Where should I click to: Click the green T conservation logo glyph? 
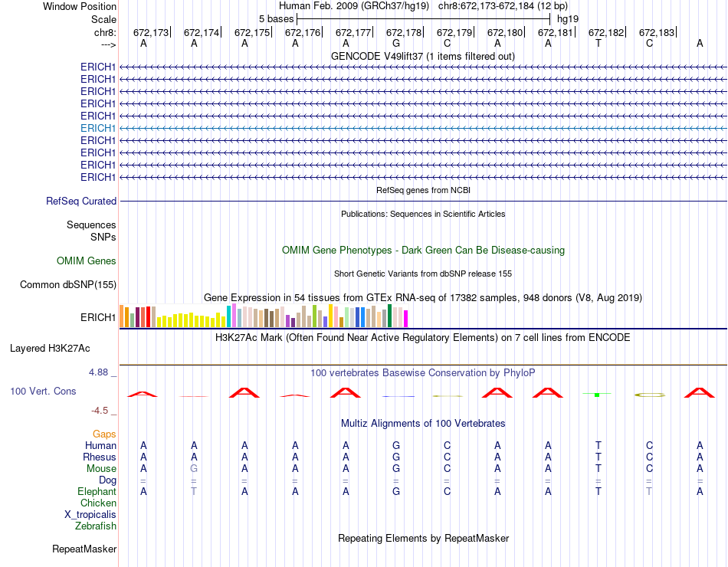[x=597, y=395]
